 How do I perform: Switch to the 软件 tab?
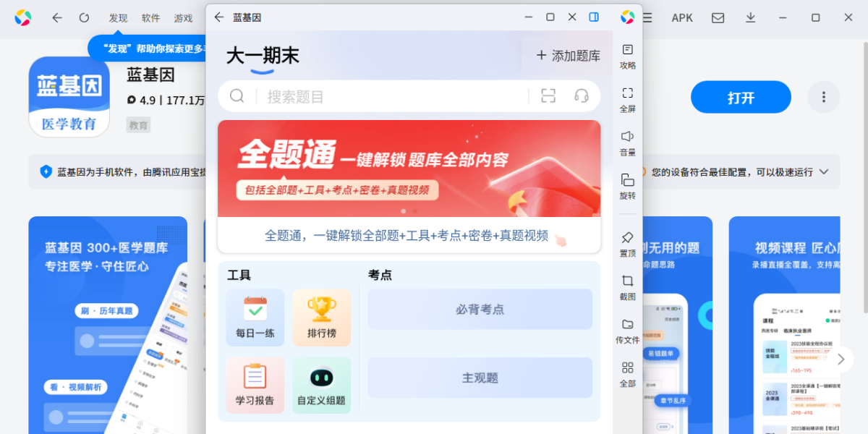click(150, 18)
